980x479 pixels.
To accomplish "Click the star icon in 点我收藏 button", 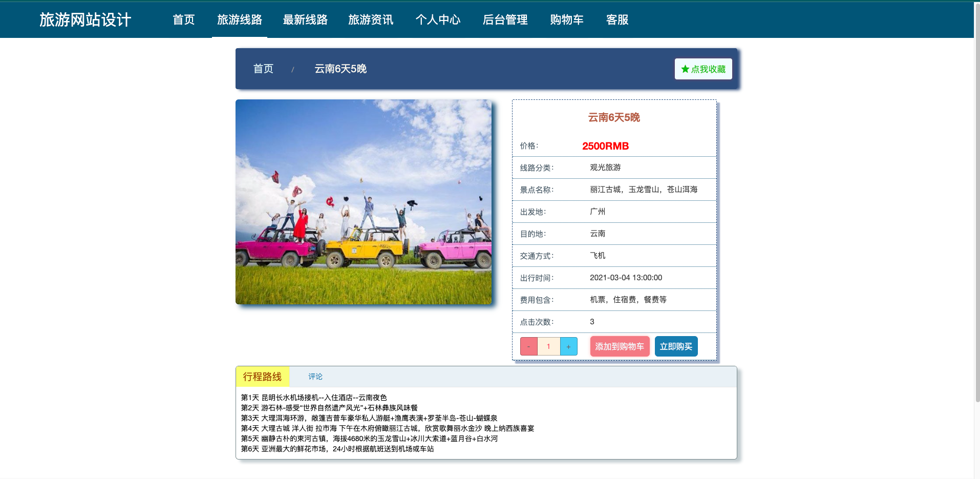I will [685, 69].
